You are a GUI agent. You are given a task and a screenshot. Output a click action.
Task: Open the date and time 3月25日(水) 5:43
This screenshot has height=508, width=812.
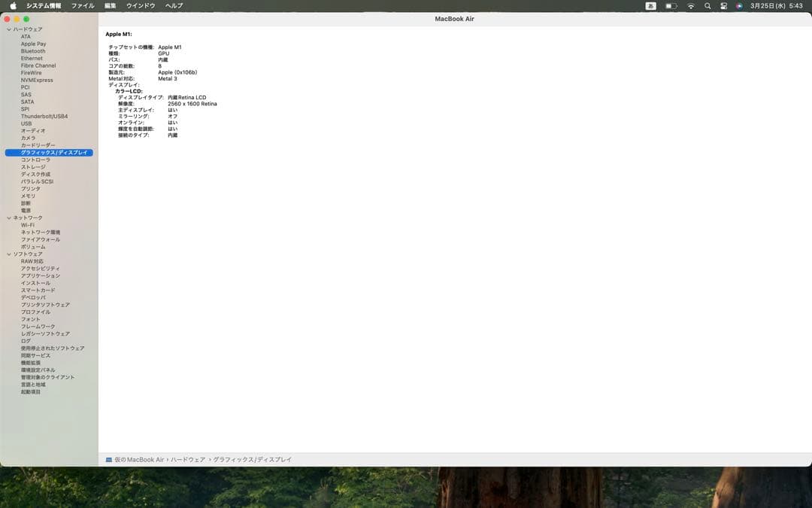click(x=776, y=6)
